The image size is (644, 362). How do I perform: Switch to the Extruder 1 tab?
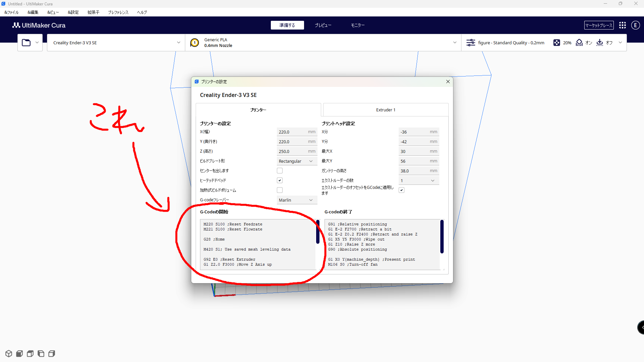click(x=386, y=110)
